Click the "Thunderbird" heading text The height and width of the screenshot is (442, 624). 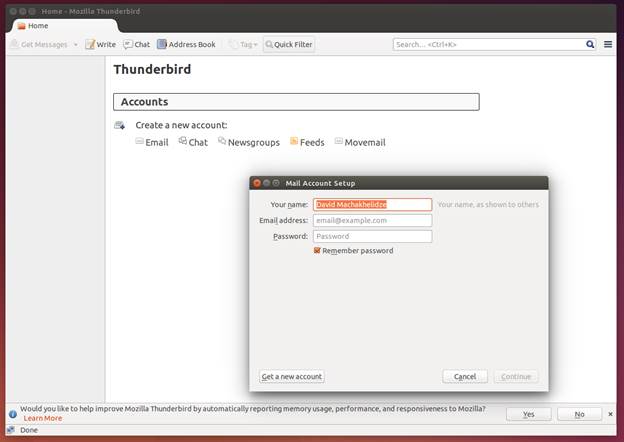152,69
